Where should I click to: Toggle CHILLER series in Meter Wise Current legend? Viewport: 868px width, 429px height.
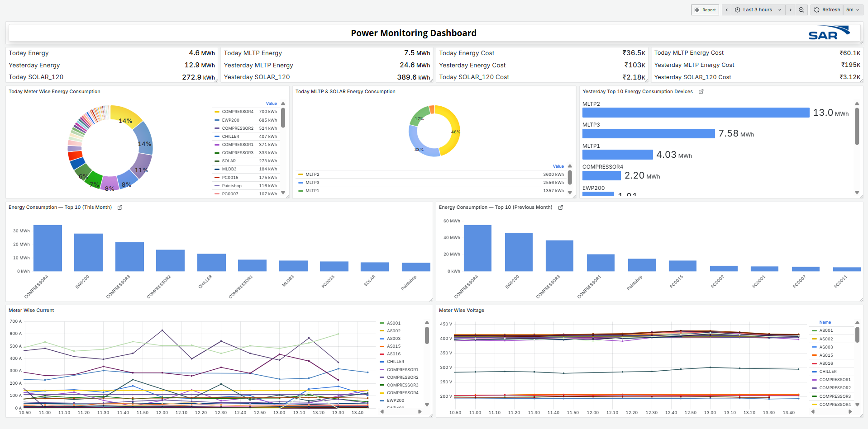pos(395,362)
